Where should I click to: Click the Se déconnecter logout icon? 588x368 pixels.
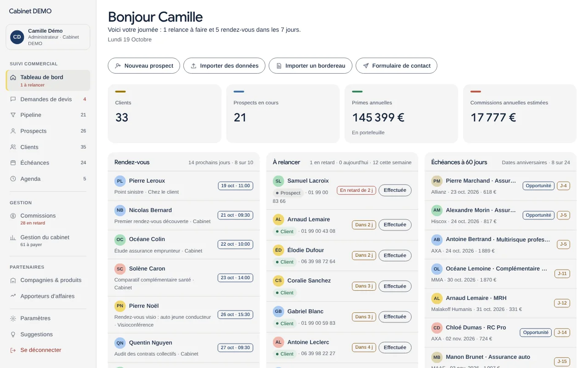(13, 350)
